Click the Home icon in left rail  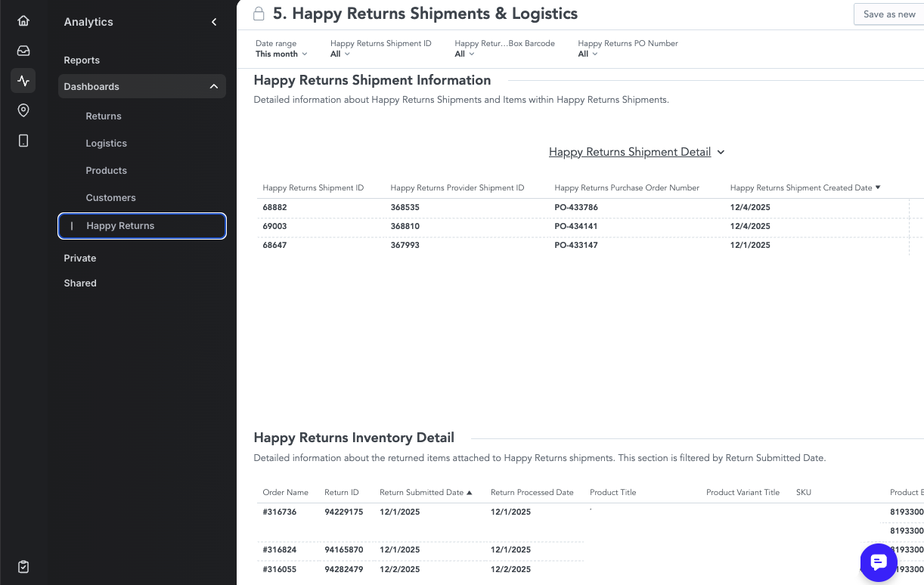tap(23, 21)
